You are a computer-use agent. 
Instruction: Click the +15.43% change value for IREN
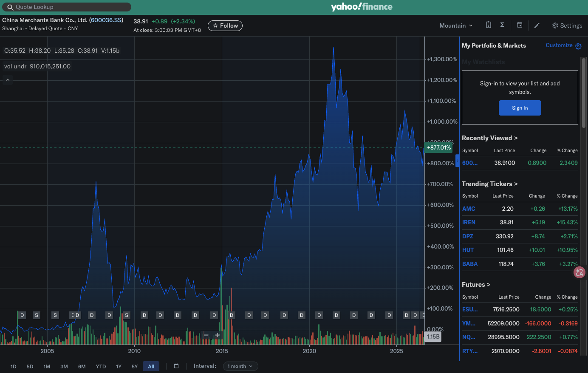[x=567, y=222]
